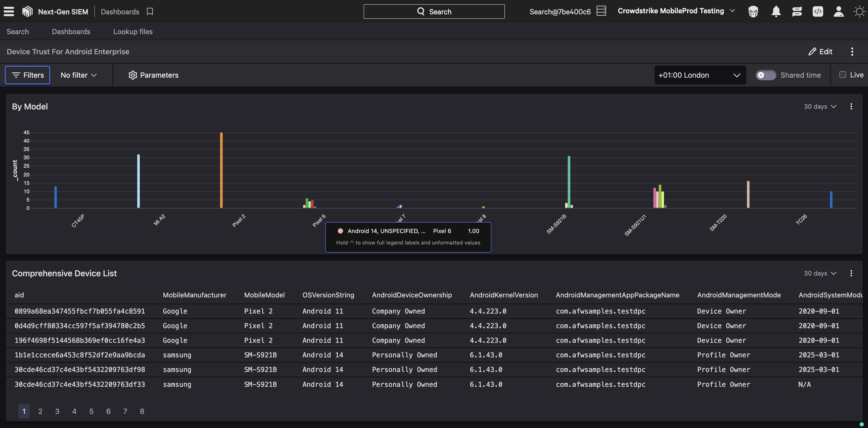Image resolution: width=868 pixels, height=428 pixels.
Task: Go to the Search tab
Action: point(17,31)
